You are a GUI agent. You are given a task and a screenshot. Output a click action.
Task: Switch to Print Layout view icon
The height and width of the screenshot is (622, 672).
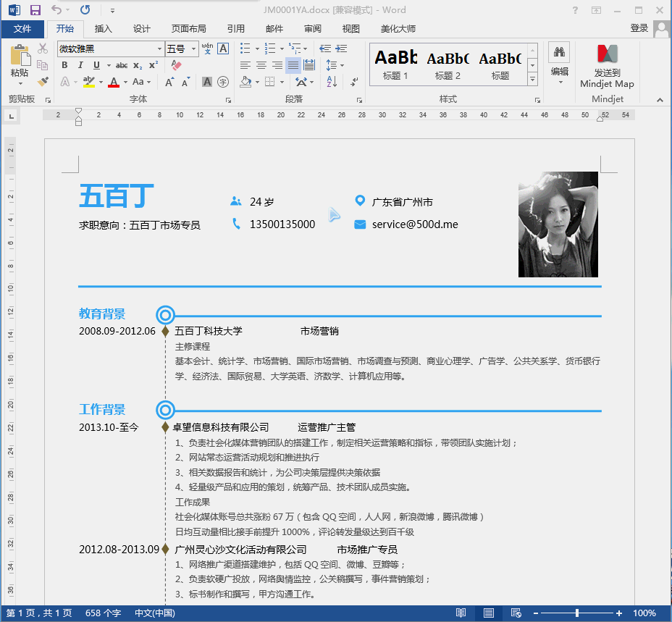point(489,613)
